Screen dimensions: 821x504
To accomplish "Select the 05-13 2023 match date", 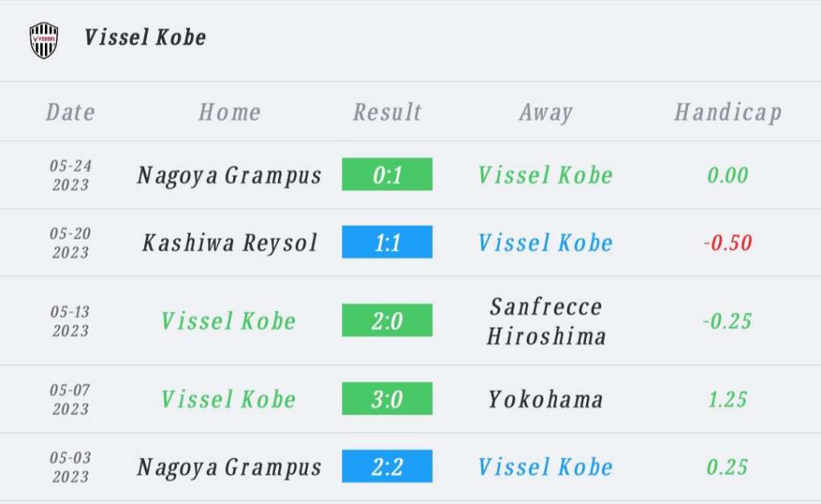I will coord(71,321).
